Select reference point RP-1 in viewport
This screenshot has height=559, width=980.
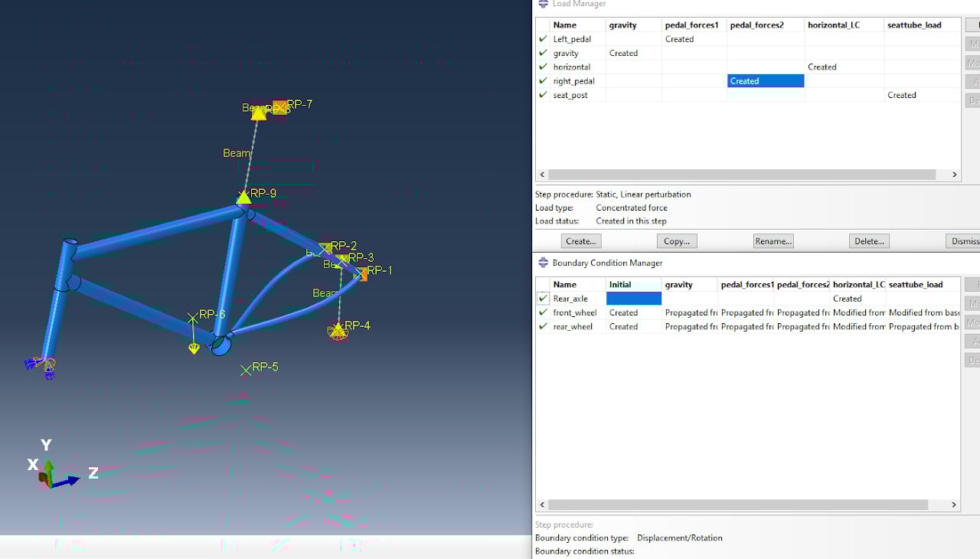coord(361,273)
